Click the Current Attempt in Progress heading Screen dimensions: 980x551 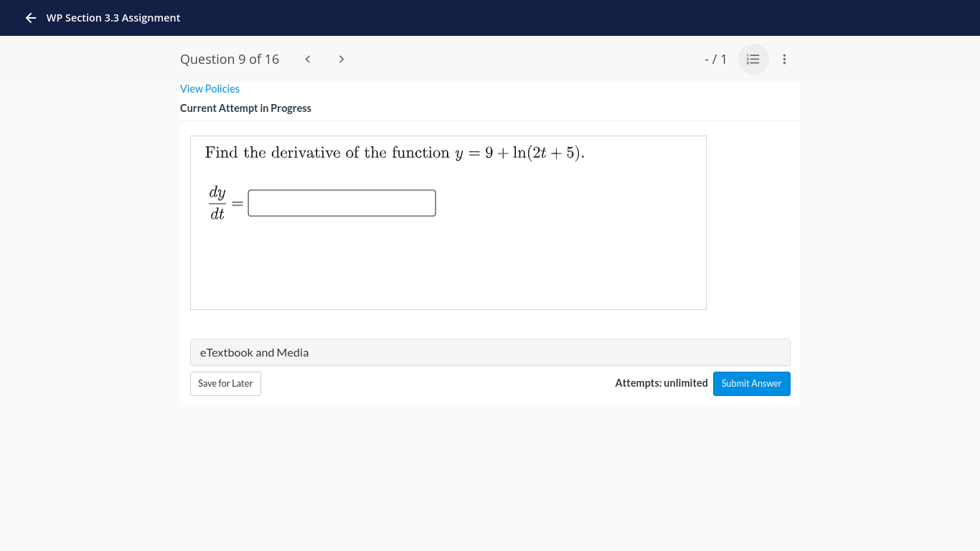coord(245,108)
